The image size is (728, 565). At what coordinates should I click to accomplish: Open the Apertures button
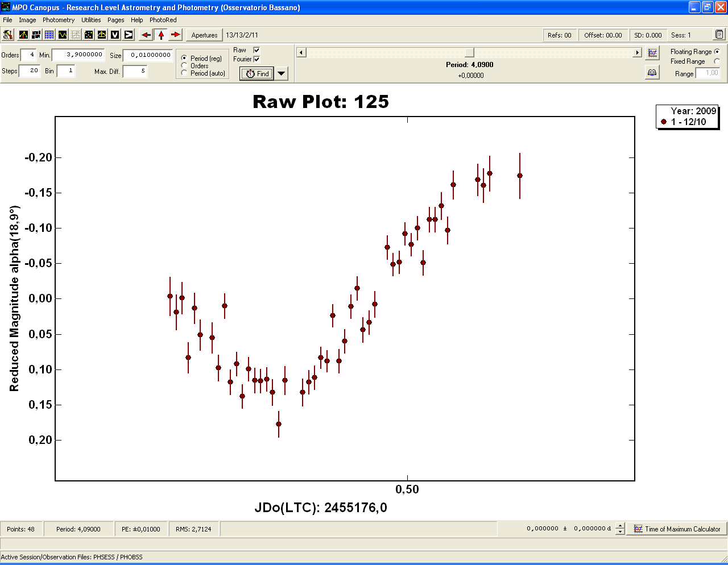point(204,35)
